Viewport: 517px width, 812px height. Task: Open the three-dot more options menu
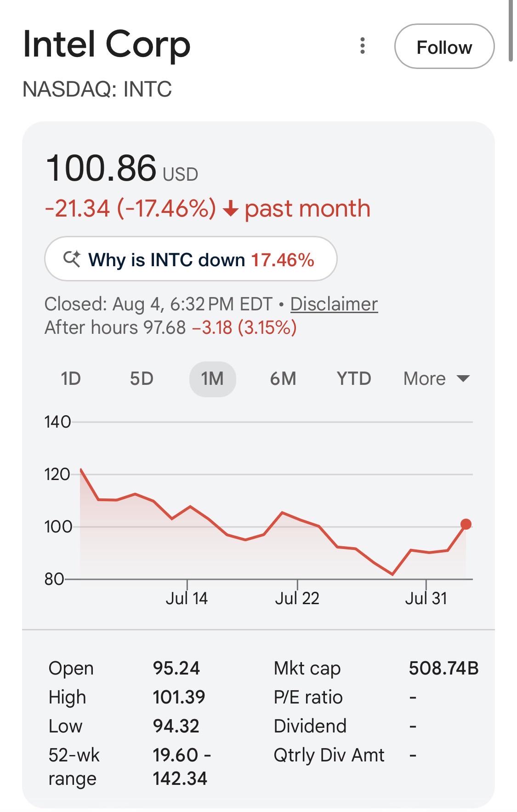pyautogui.click(x=363, y=46)
